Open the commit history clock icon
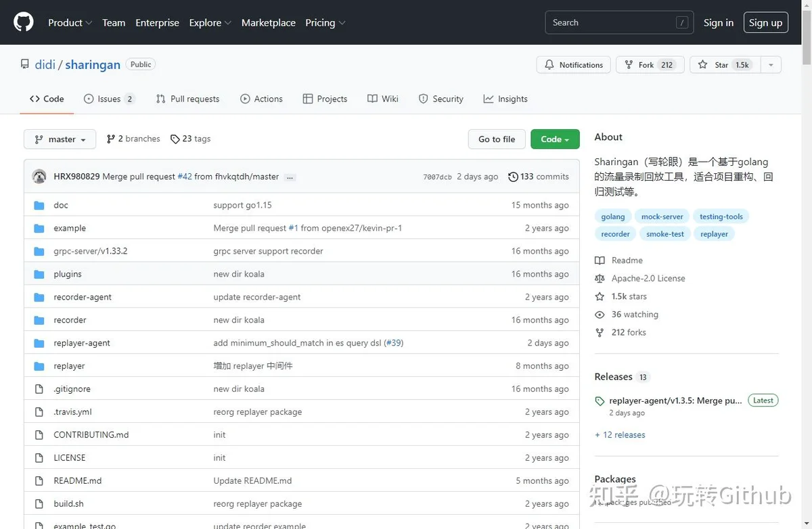 [513, 177]
